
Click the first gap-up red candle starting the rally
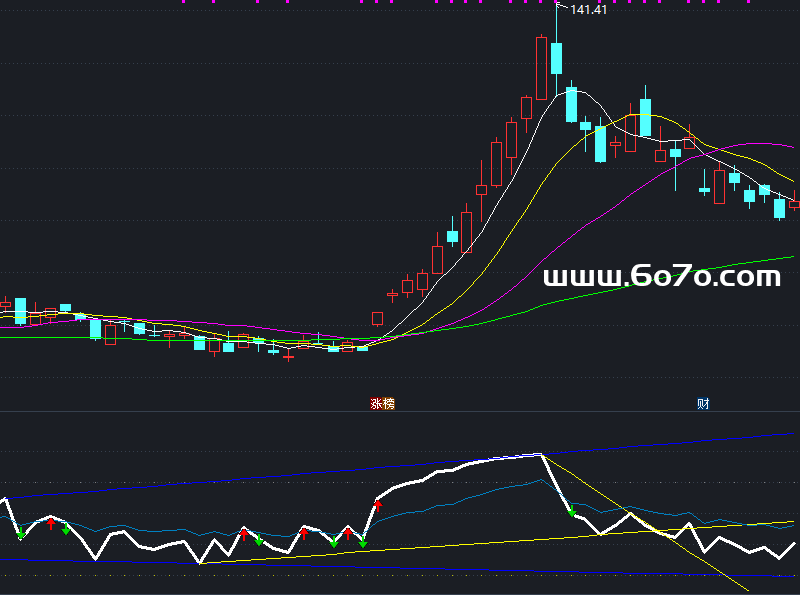[x=377, y=318]
